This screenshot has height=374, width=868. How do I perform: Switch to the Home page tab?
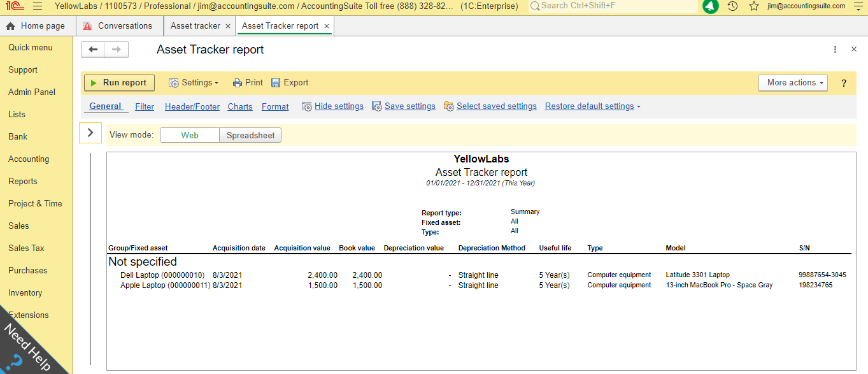(38, 26)
